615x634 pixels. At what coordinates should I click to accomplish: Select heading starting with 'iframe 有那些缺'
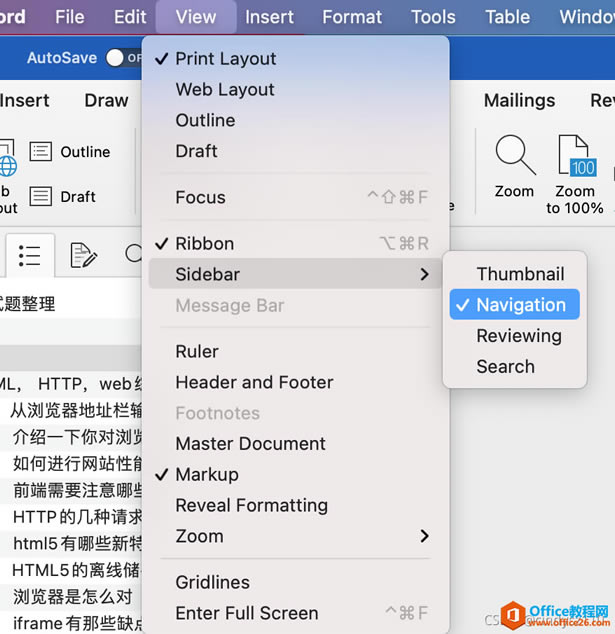click(71, 623)
